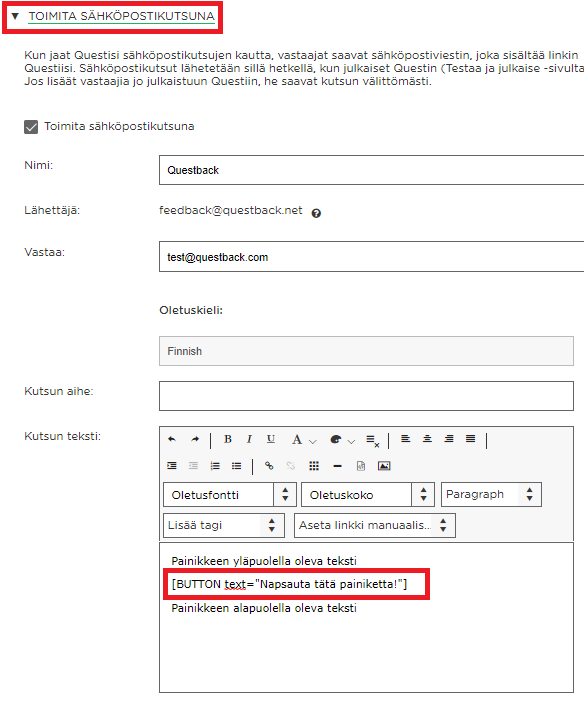The image size is (584, 705).
Task: Open the Oletuskoko size dropdown
Action: pos(368,495)
